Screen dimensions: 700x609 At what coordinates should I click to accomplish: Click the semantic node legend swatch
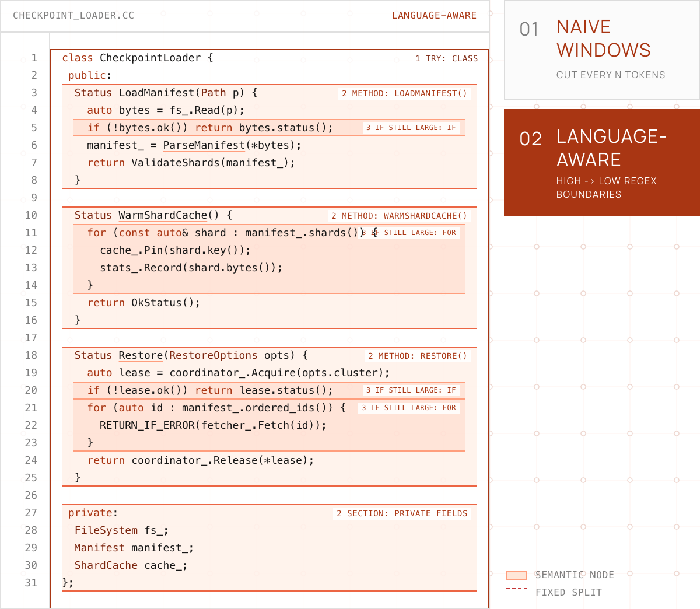(517, 575)
